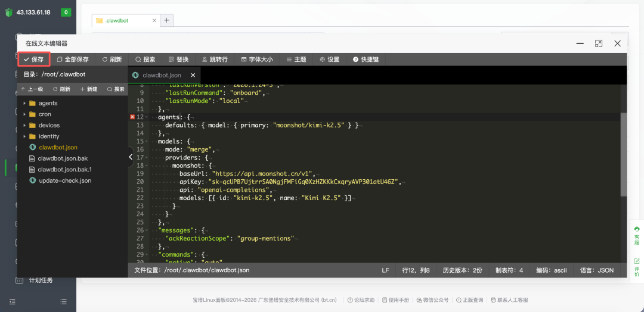Switch to the .clawdbot folder tab
The height and width of the screenshot is (312, 644).
(x=126, y=20)
